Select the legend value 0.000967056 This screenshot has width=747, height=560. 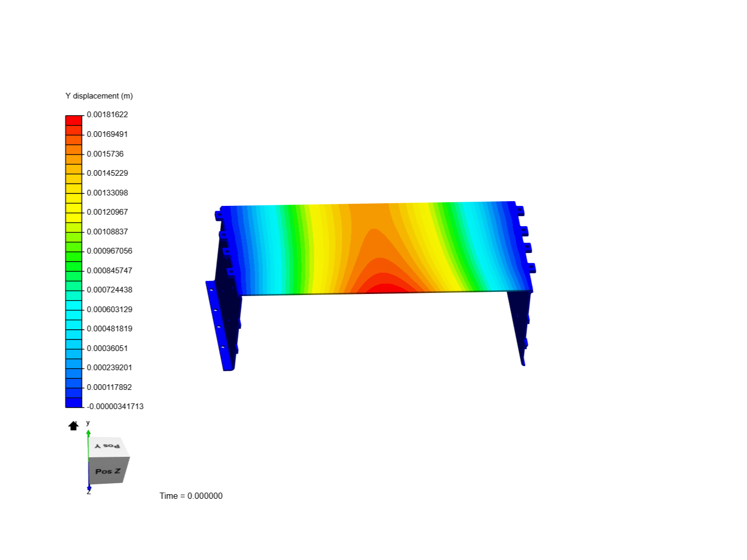point(109,251)
